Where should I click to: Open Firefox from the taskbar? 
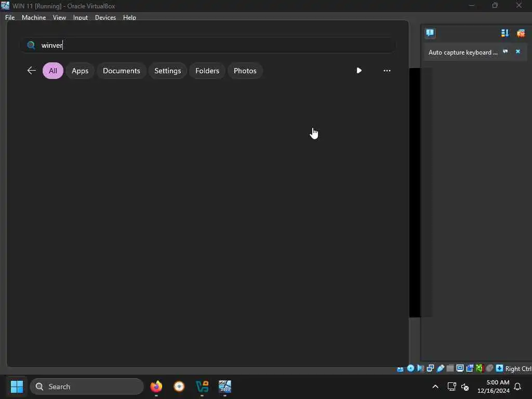coord(156,387)
